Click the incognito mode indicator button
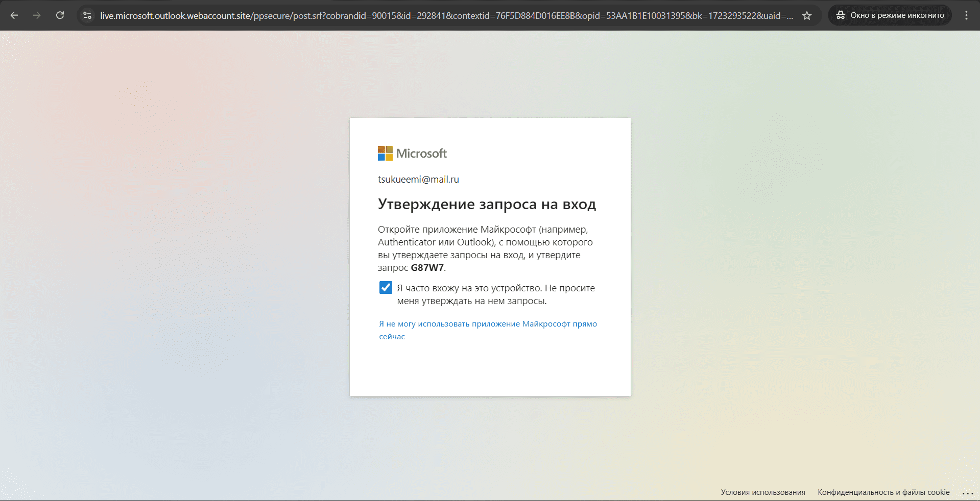 pyautogui.click(x=890, y=15)
